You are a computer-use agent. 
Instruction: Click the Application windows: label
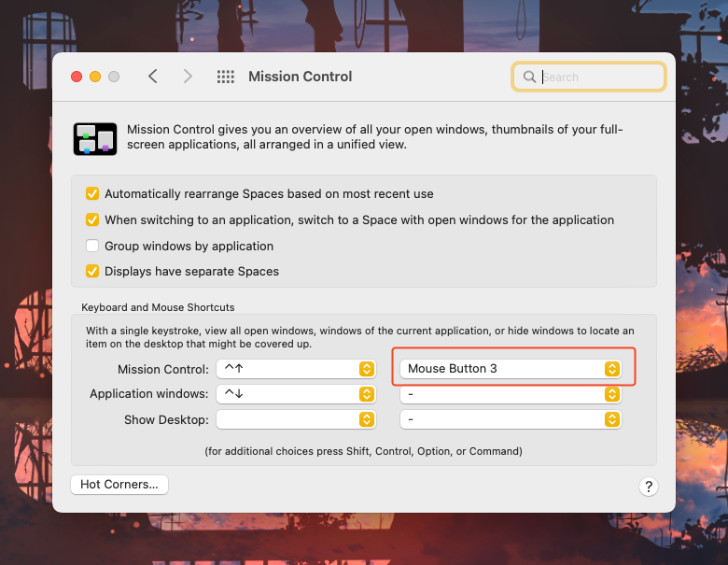(149, 393)
